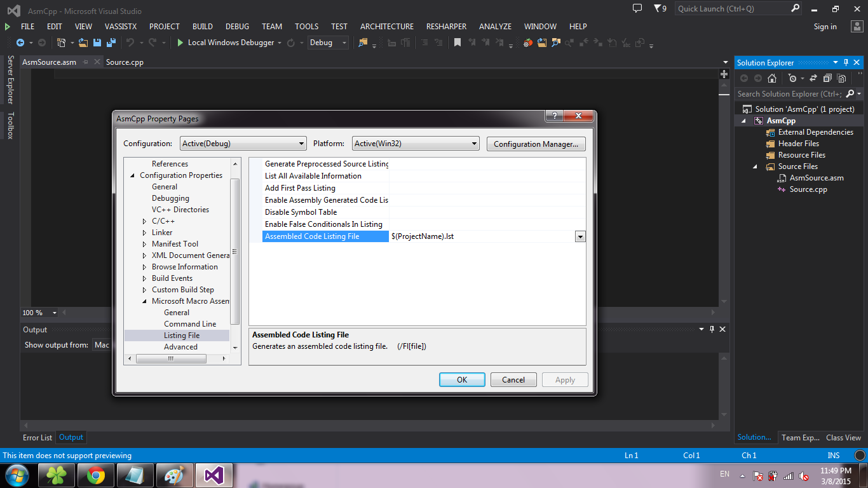This screenshot has height=488, width=868.
Task: Click Sync with Active Document icon
Action: (x=813, y=78)
